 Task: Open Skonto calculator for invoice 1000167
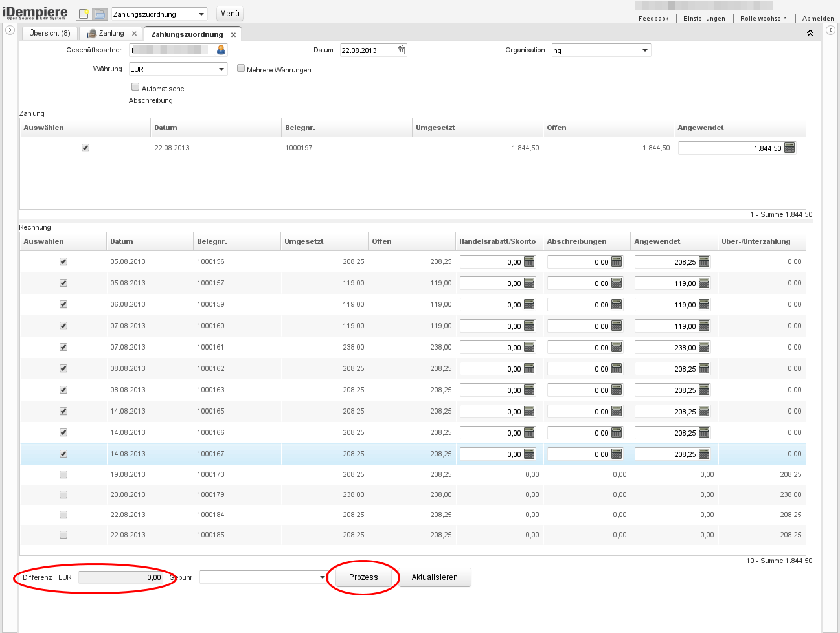tap(529, 454)
